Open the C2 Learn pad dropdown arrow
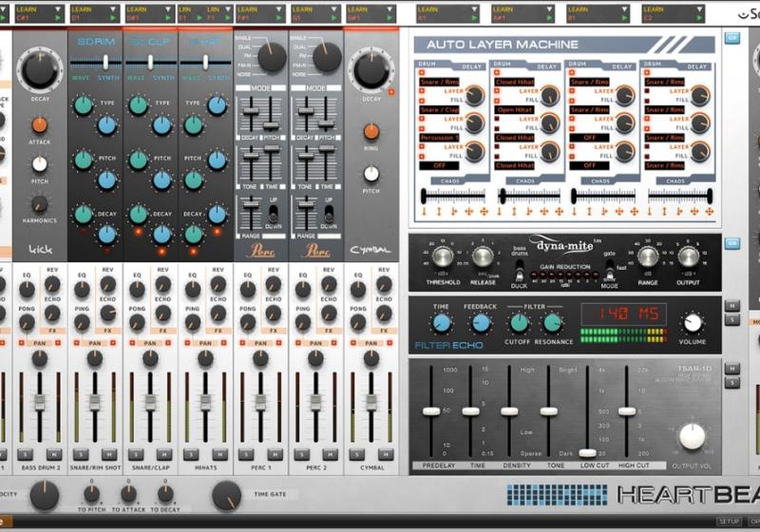760x532 pixels. coord(699,9)
